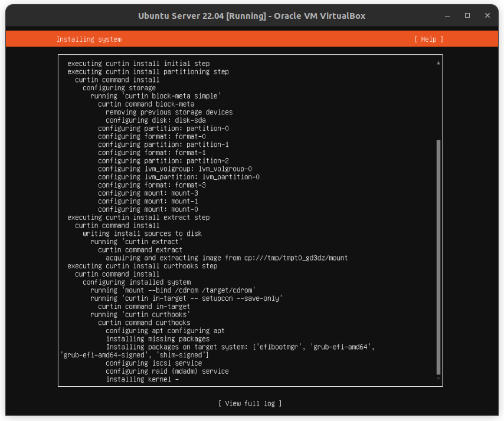The height and width of the screenshot is (421, 504).
Task: Click 'removing previous storage devices' line
Action: point(169,112)
